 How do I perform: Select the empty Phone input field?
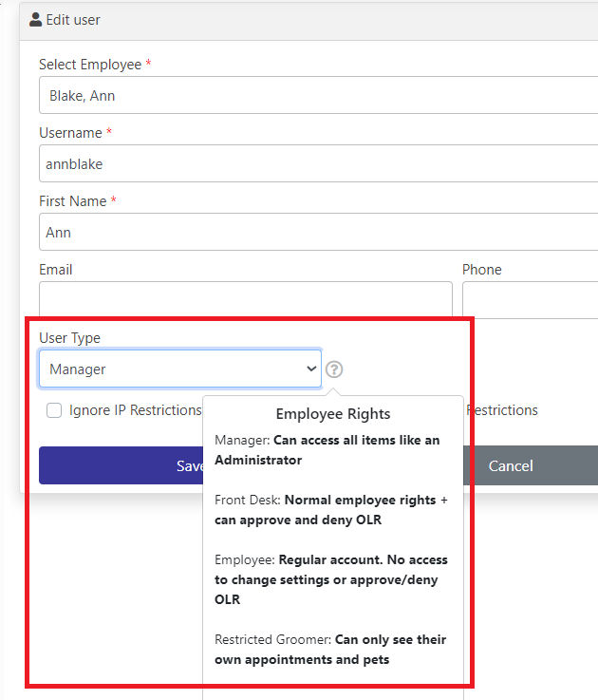point(531,299)
